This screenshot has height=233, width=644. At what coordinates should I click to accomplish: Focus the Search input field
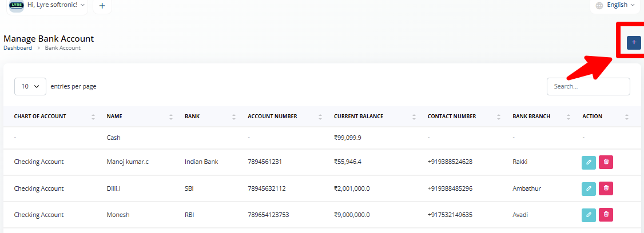588,86
